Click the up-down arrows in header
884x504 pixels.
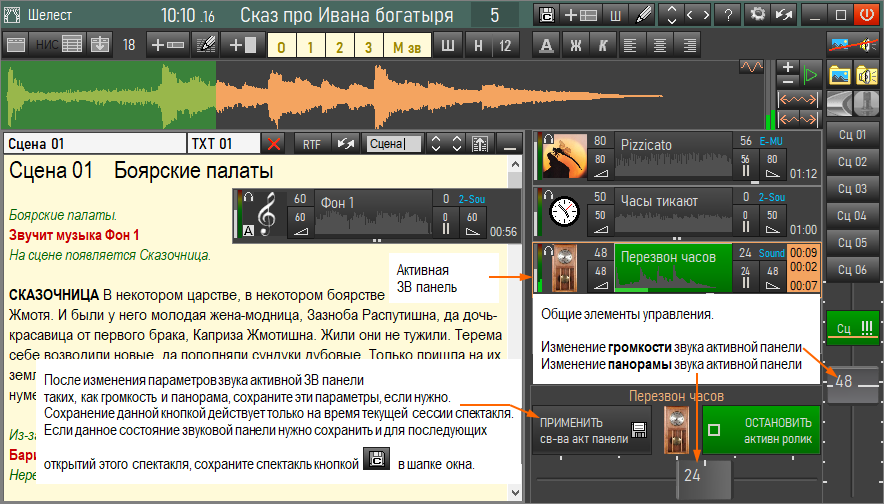(x=671, y=15)
